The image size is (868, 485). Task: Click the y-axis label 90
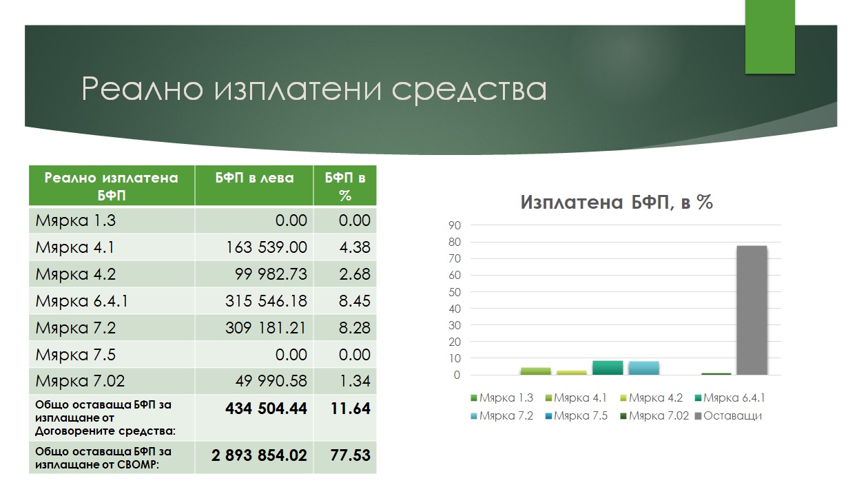[454, 225]
